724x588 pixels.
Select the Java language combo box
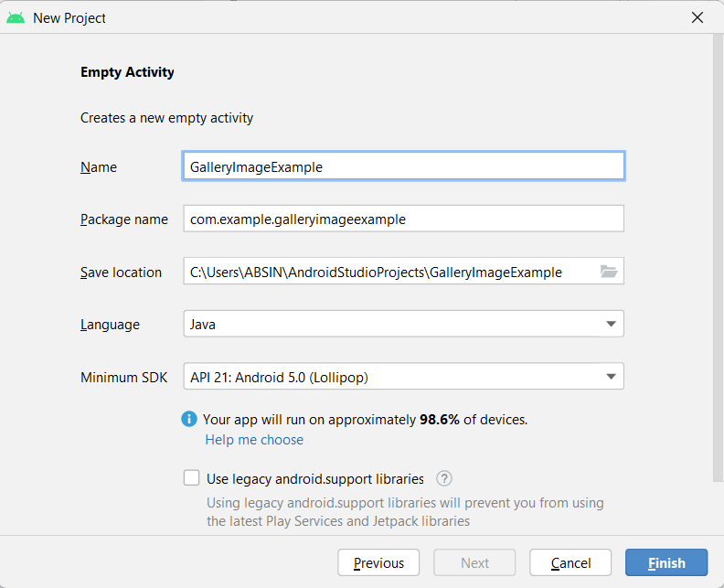tap(393, 325)
